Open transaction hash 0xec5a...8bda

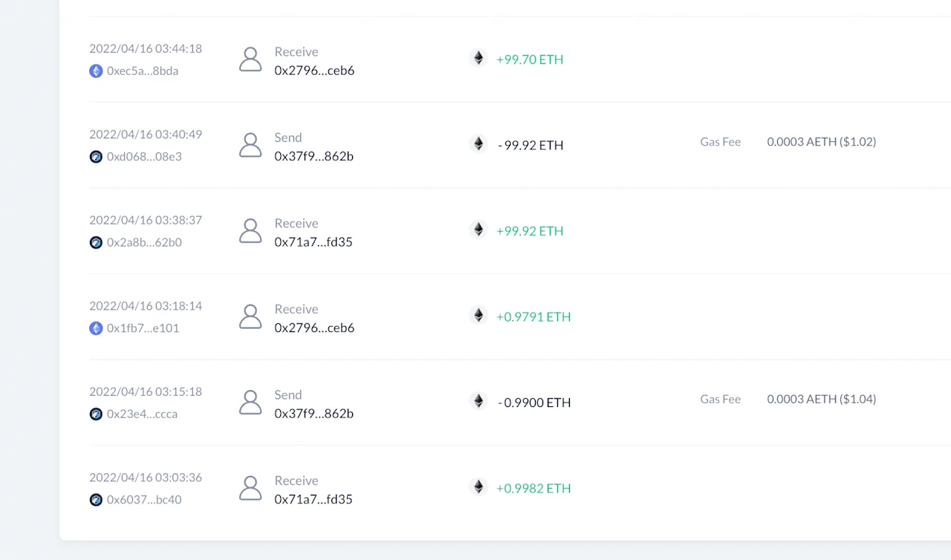[x=143, y=71]
